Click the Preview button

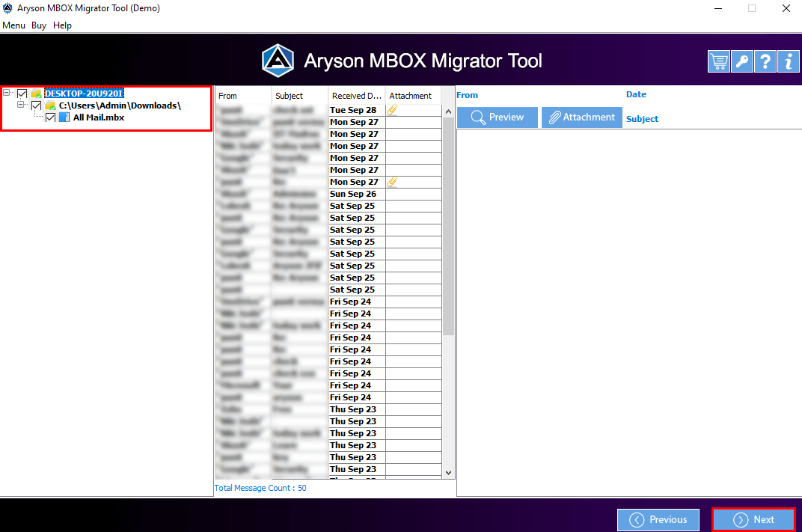498,117
